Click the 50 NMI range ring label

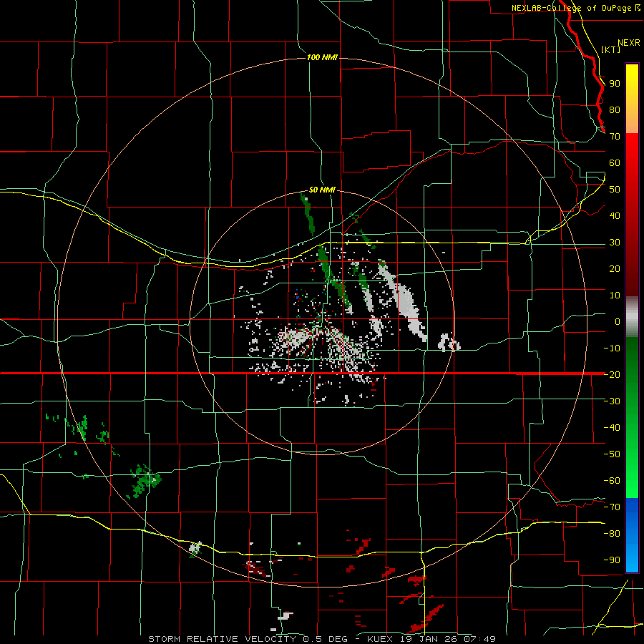[323, 190]
